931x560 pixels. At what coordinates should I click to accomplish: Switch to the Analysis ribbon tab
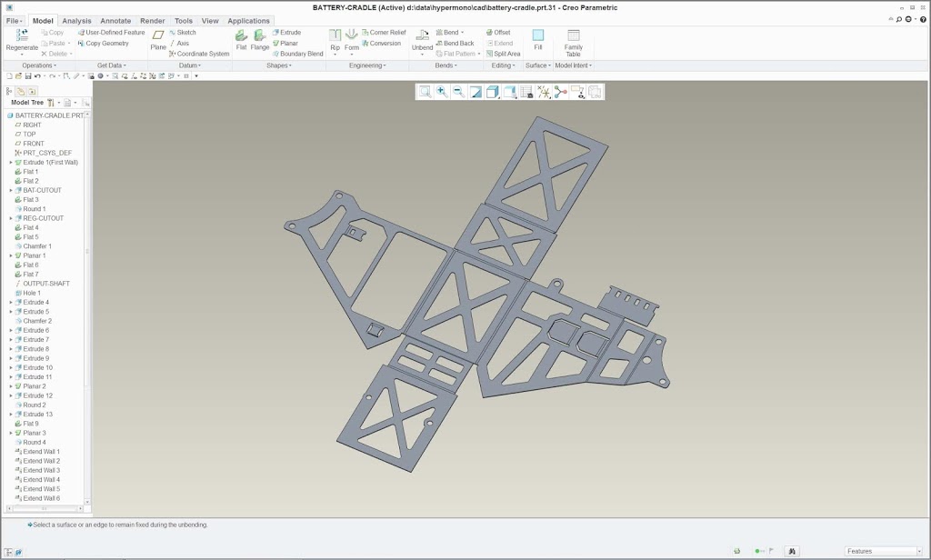point(76,20)
